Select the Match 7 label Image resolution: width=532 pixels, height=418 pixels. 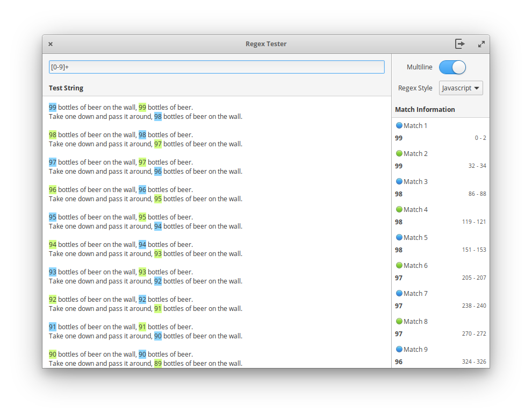415,293
